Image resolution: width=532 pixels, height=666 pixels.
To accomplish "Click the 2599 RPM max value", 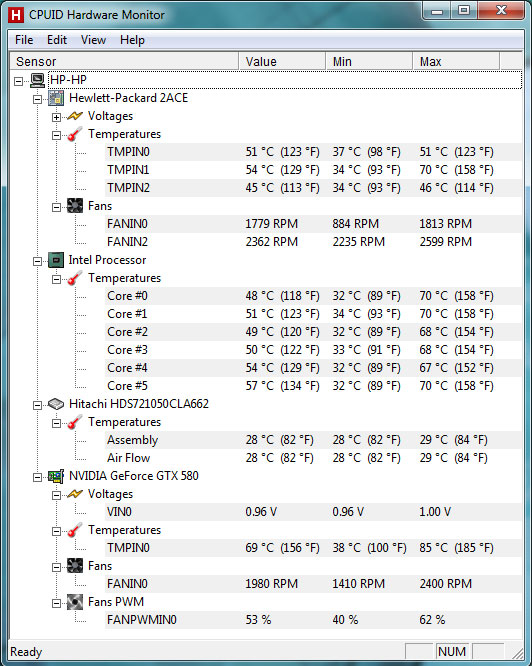I will tap(445, 242).
